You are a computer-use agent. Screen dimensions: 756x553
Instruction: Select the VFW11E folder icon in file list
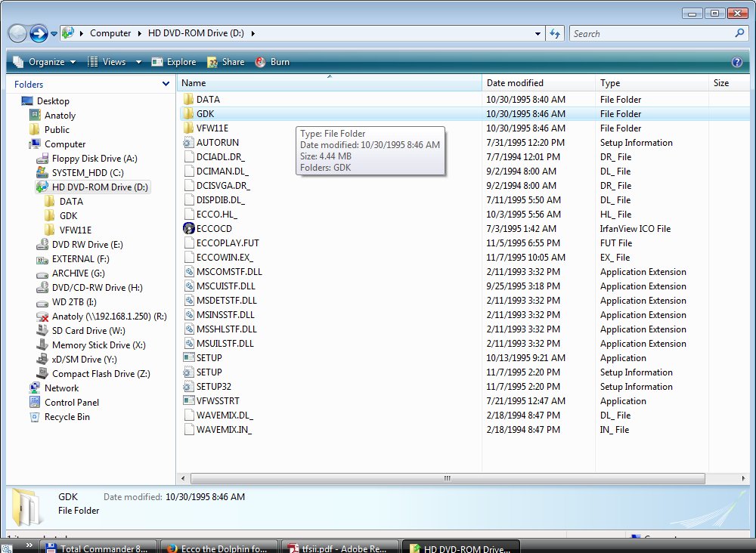[188, 128]
